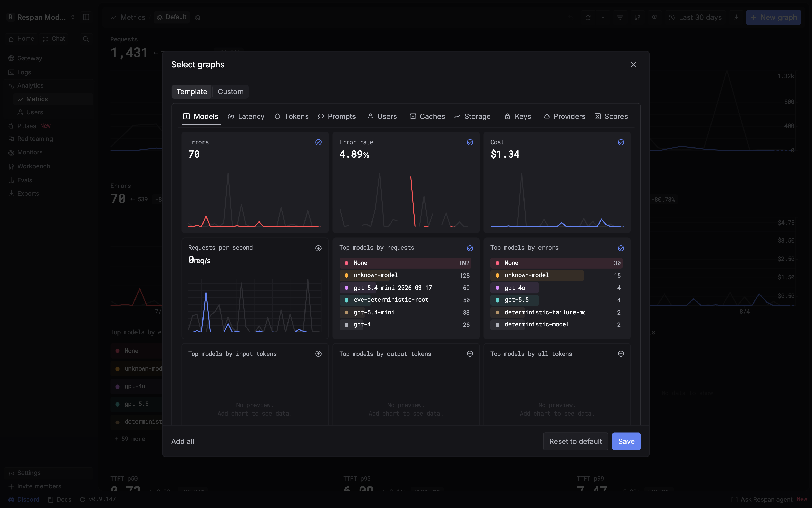The height and width of the screenshot is (508, 812).
Task: Open the Keys category tab
Action: point(518,116)
